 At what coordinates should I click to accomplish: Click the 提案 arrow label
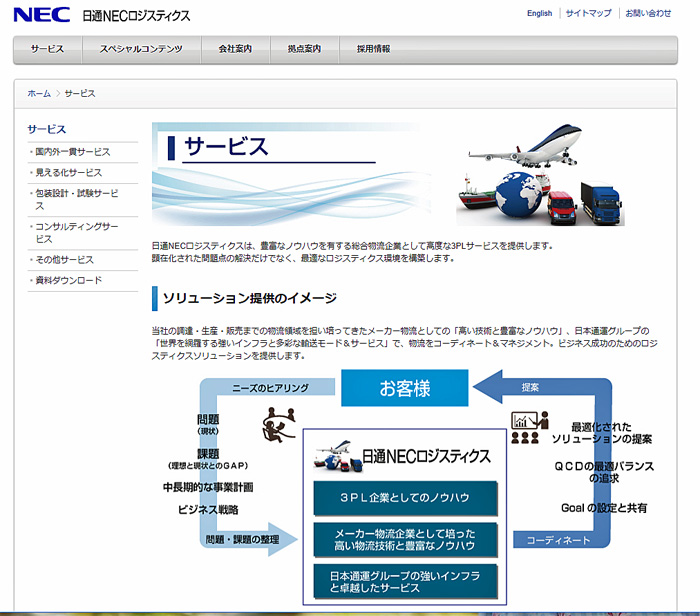[x=530, y=387]
